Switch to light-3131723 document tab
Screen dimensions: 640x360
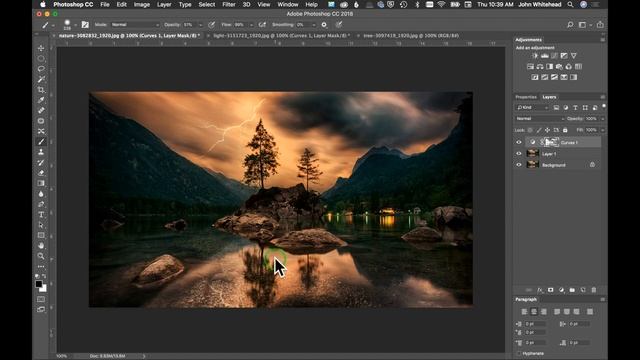point(282,36)
